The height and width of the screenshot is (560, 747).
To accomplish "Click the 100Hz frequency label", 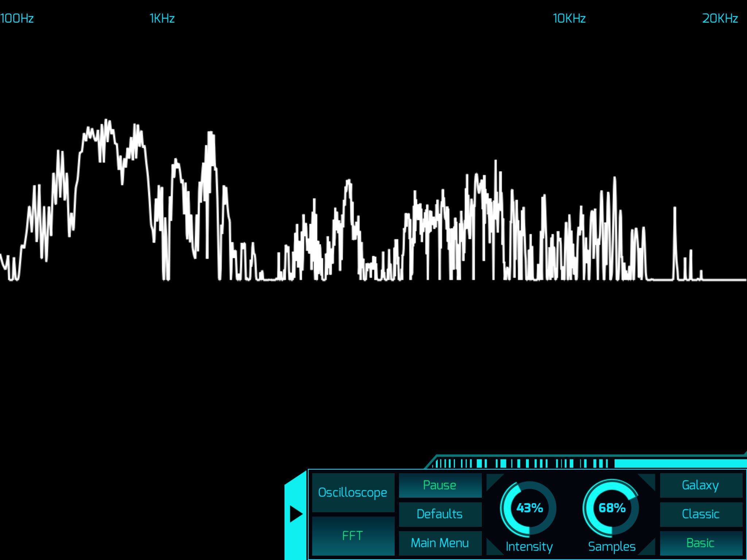I will click(x=17, y=18).
